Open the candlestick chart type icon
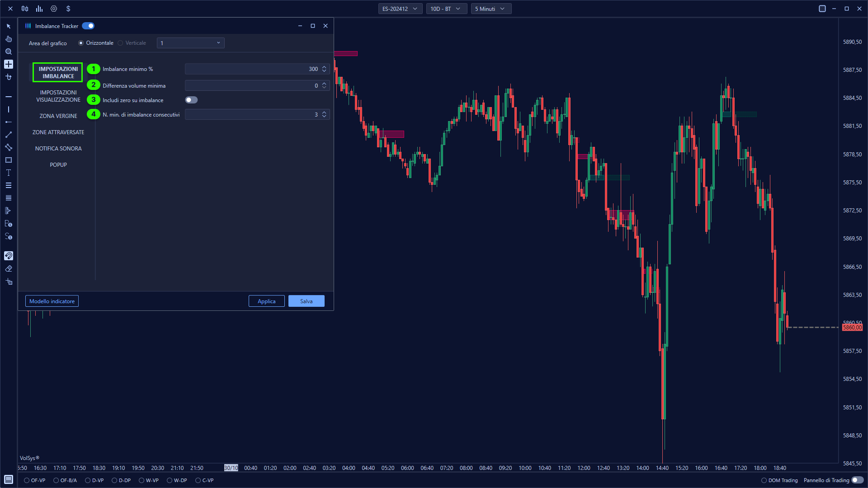Screen dimensions: 868x488 click(x=25, y=9)
